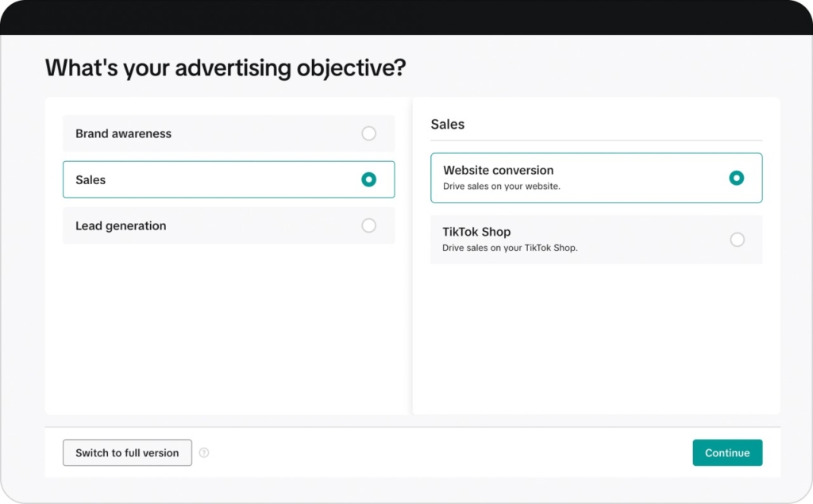Open the help tooltip question mark icon
Viewport: 813px width, 504px height.
tap(204, 452)
